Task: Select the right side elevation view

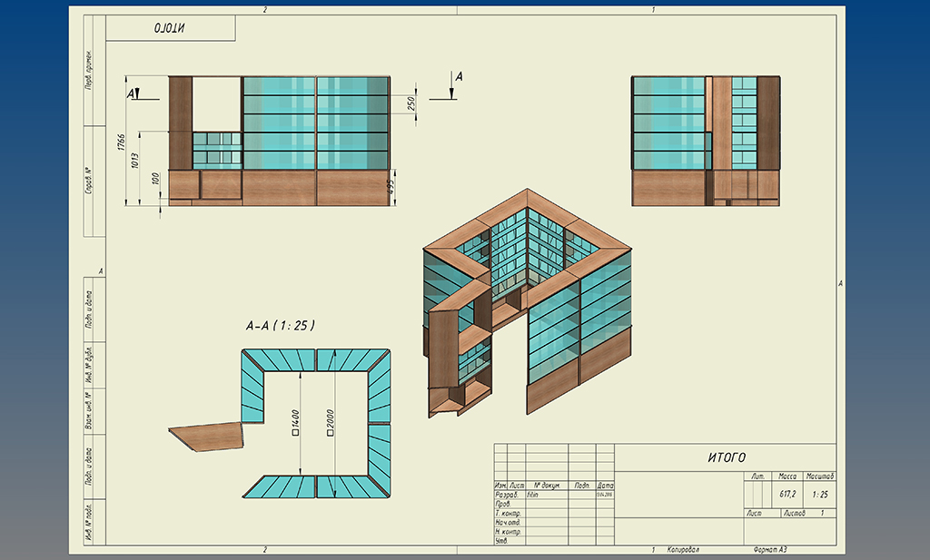Action: [706, 140]
